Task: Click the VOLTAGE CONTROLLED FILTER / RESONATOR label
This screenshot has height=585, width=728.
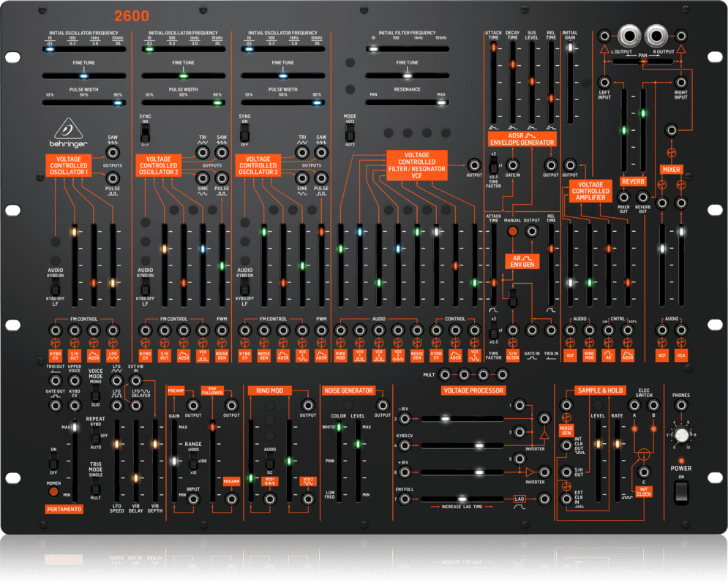Action: 416,165
